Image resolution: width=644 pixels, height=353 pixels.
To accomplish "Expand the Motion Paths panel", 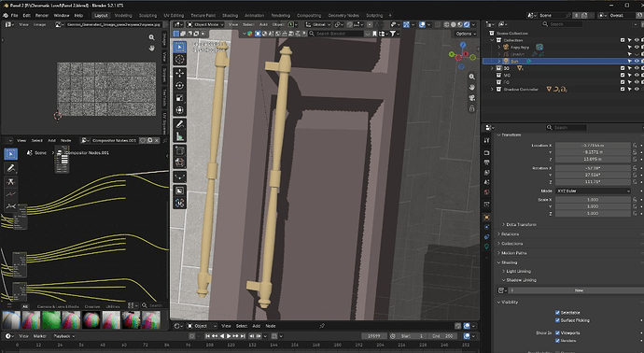I will click(x=511, y=253).
